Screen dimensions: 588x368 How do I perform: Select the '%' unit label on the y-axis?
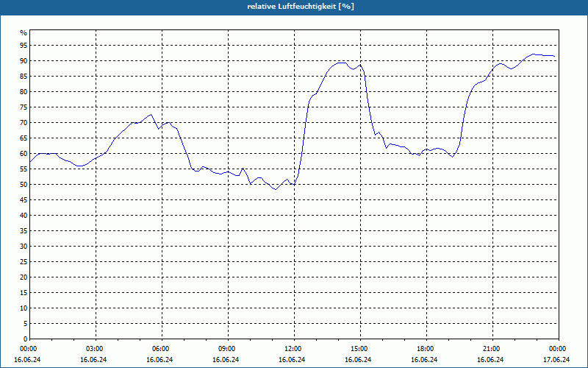pyautogui.click(x=24, y=33)
